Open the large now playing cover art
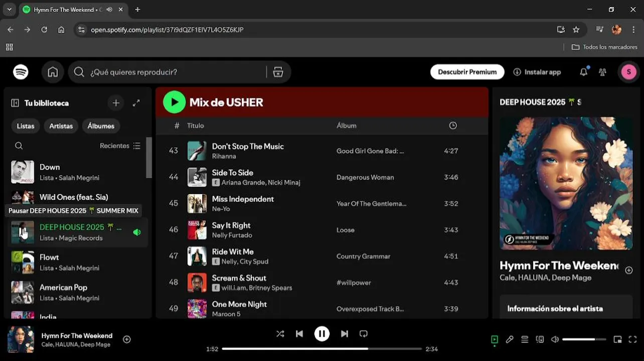The width and height of the screenshot is (644, 361). click(x=566, y=184)
